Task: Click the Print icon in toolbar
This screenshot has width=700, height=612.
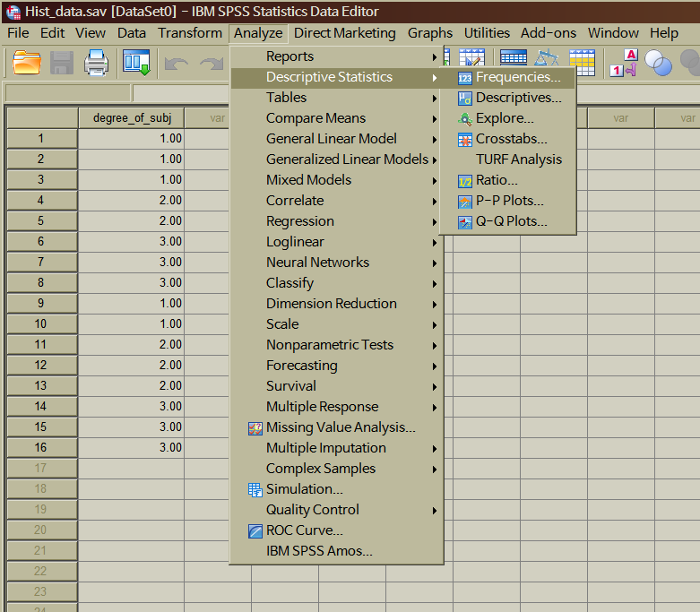Action: point(96,63)
